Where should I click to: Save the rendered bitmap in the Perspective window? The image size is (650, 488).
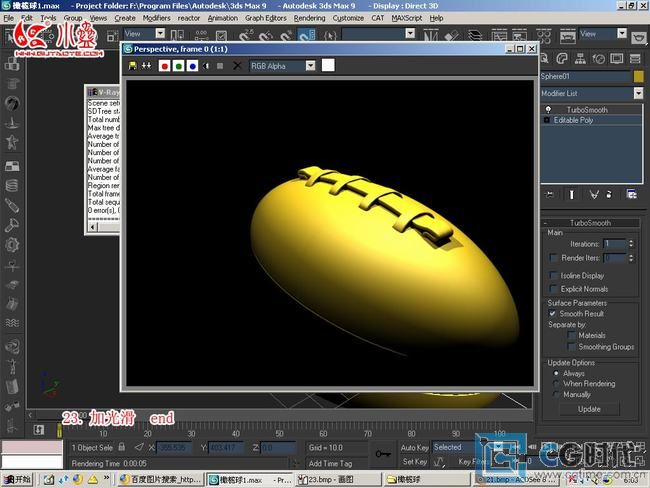coord(133,66)
